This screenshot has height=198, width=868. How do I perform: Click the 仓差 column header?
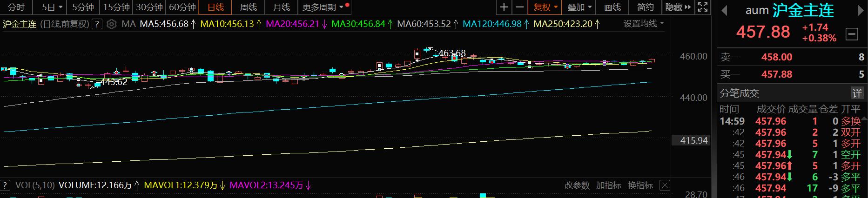(x=829, y=109)
